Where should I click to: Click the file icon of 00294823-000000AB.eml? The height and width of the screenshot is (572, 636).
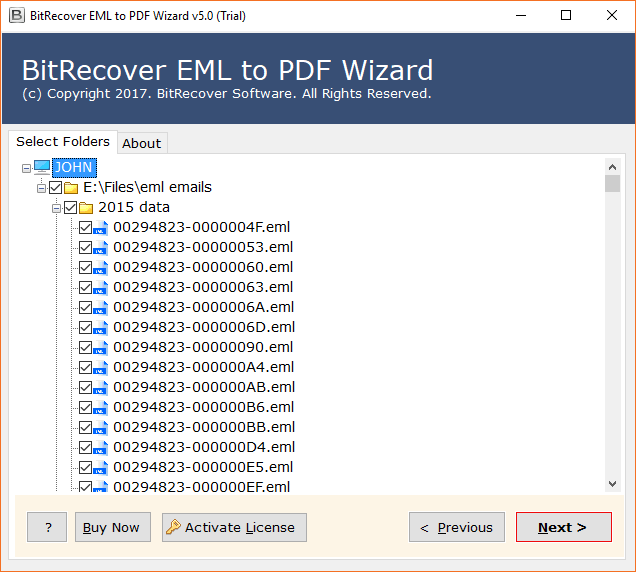click(x=101, y=388)
